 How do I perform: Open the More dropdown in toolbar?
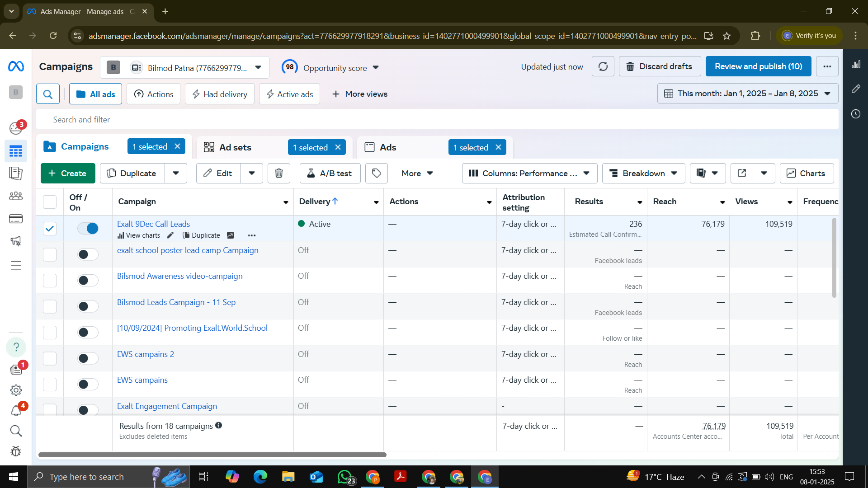click(417, 174)
